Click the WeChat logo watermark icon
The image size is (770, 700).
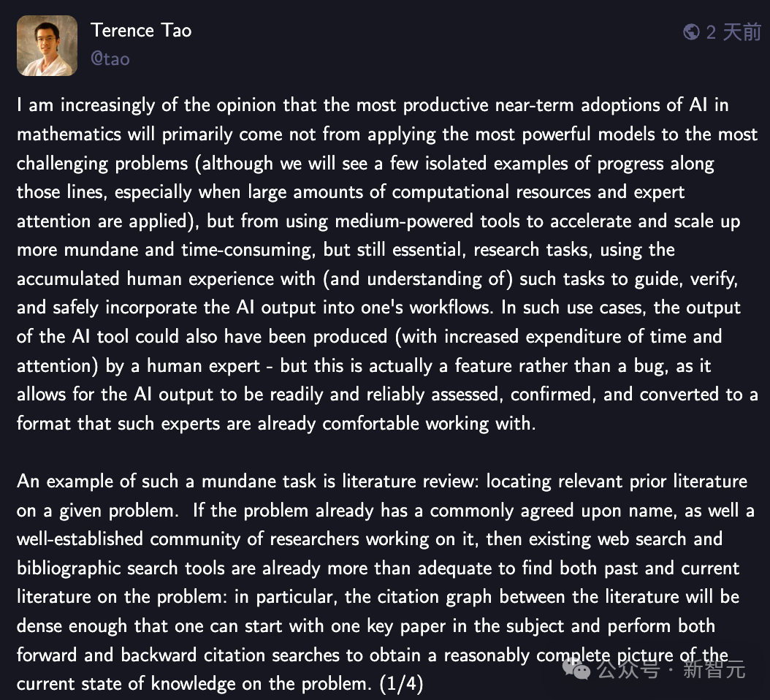click(x=581, y=668)
